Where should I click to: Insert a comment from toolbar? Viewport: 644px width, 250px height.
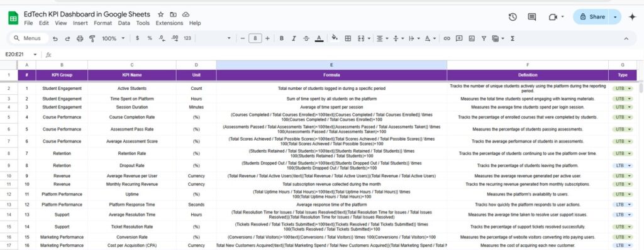459,38
